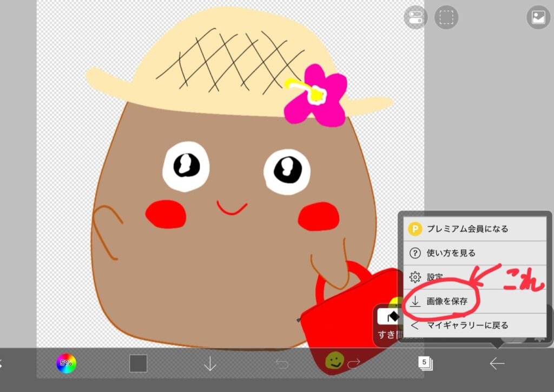Open the layers panel showing 5
Image resolution: width=554 pixels, height=392 pixels.
[425, 363]
